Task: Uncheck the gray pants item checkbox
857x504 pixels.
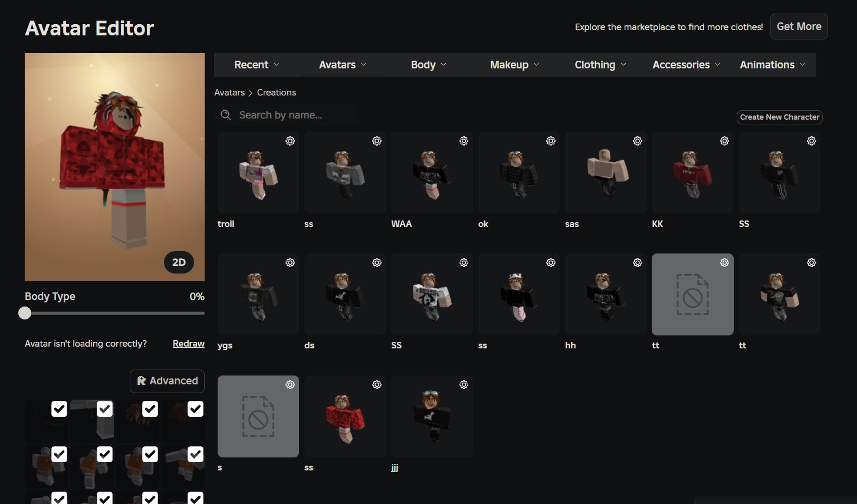Action: (x=104, y=409)
